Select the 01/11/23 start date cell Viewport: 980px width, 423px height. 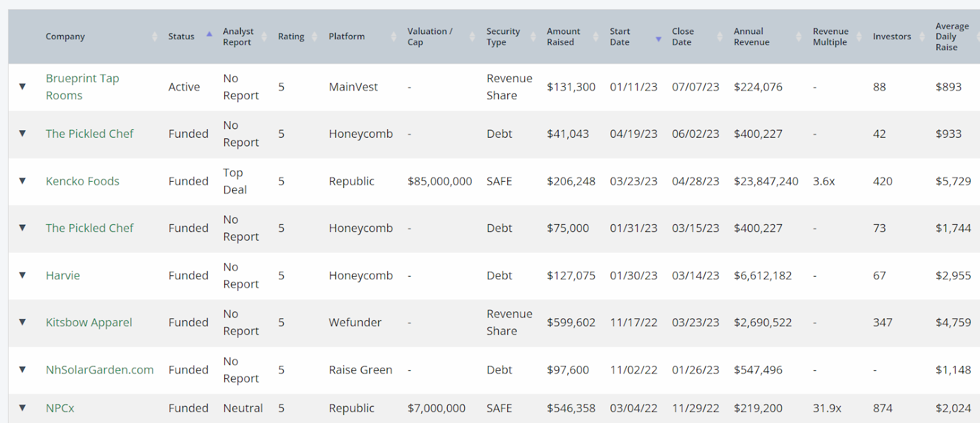[633, 87]
